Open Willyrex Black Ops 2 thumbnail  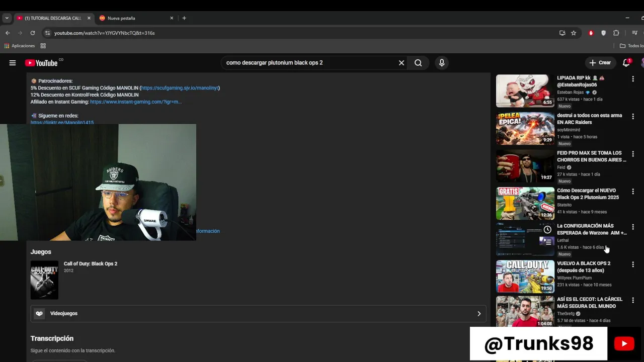point(525,277)
